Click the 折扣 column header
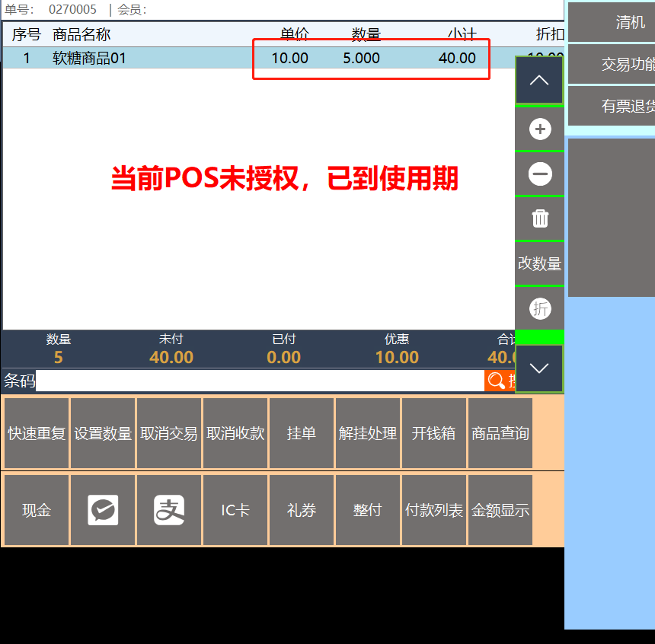The height and width of the screenshot is (644, 655). point(550,34)
